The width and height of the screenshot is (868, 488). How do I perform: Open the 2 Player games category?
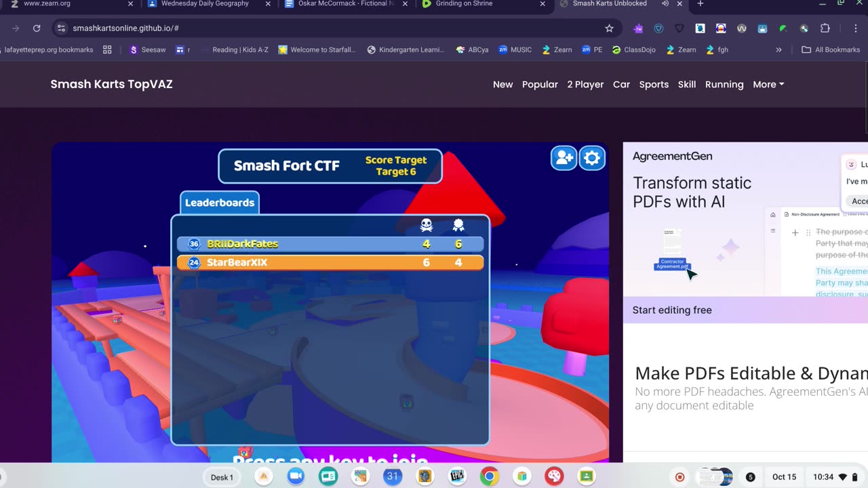pyautogui.click(x=585, y=85)
